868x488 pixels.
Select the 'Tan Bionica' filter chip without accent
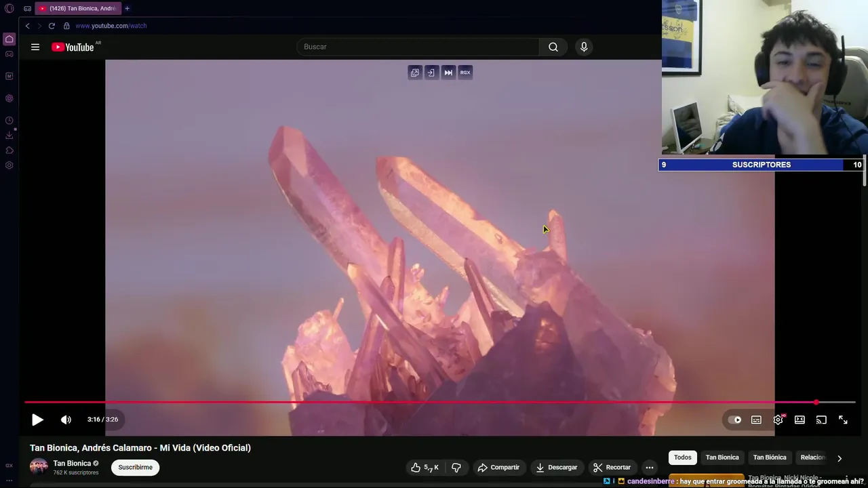722,457
